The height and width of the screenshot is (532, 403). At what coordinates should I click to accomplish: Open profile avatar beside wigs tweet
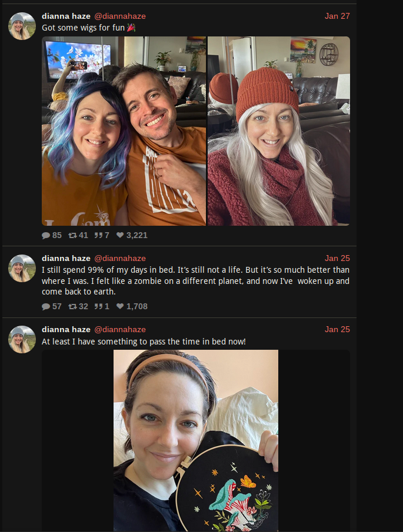click(22, 26)
